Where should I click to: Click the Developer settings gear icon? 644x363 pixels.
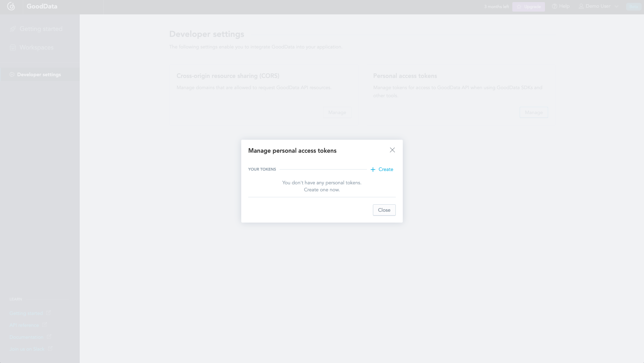[x=12, y=74]
